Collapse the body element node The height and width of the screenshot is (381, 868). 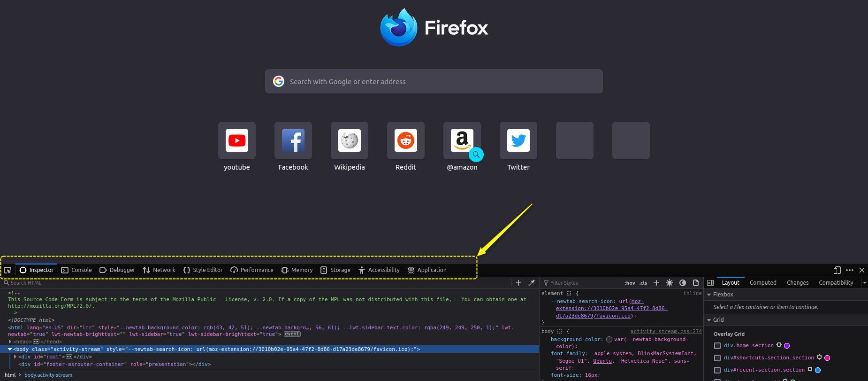pos(10,349)
